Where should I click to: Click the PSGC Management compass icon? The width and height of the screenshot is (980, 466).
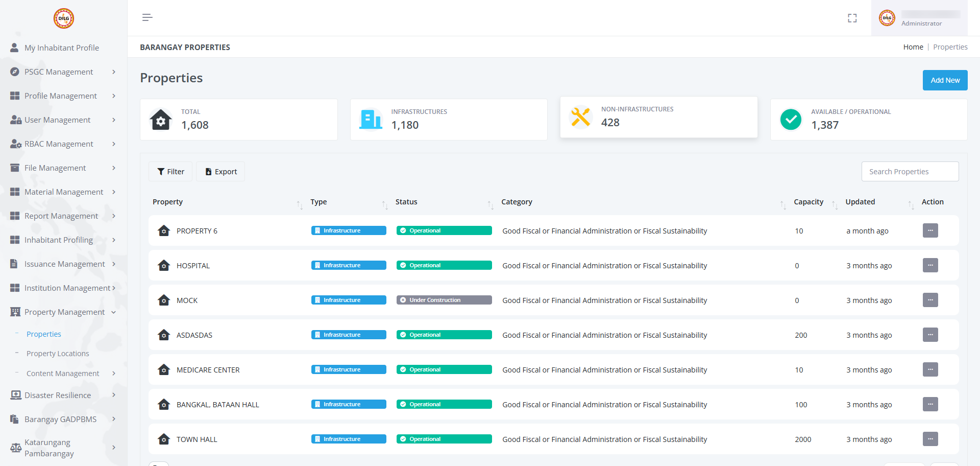(x=15, y=72)
